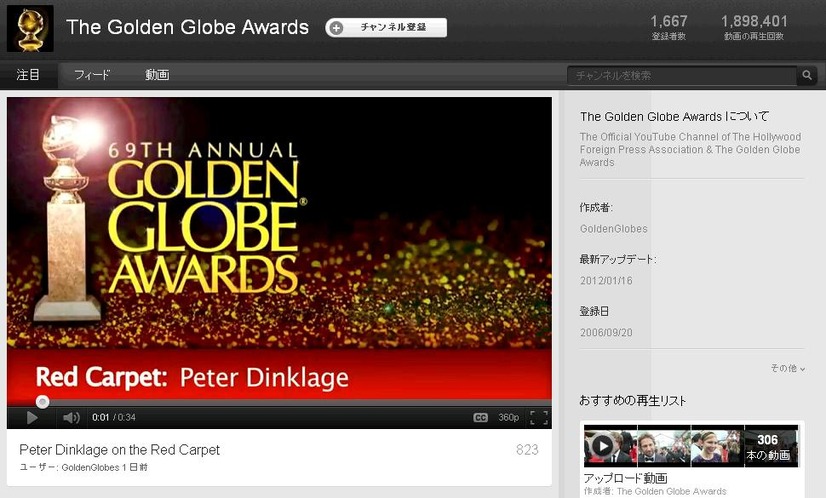This screenshot has width=826, height=498.
Task: Click the 823 view count below the video
Action: click(527, 450)
